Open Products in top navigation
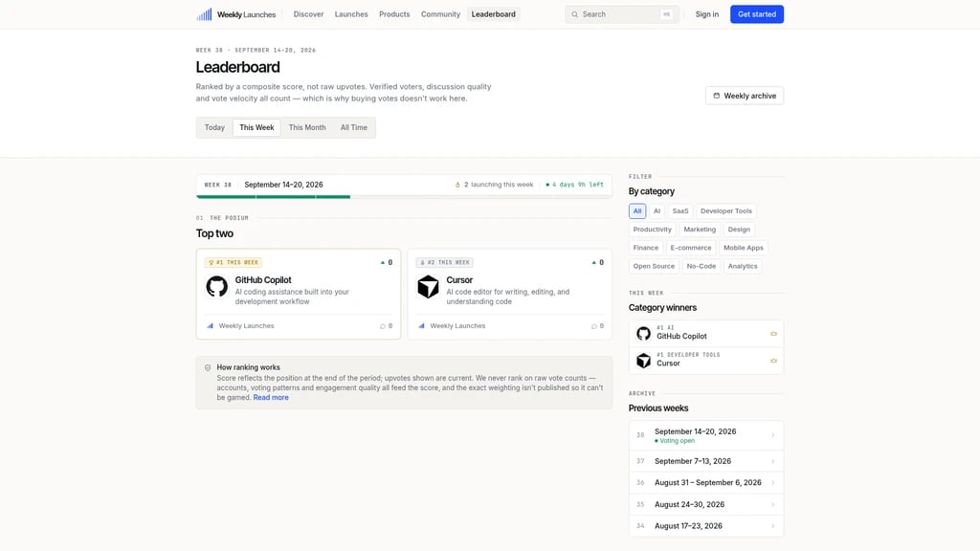Screen dimensions: 980x551 (394, 14)
